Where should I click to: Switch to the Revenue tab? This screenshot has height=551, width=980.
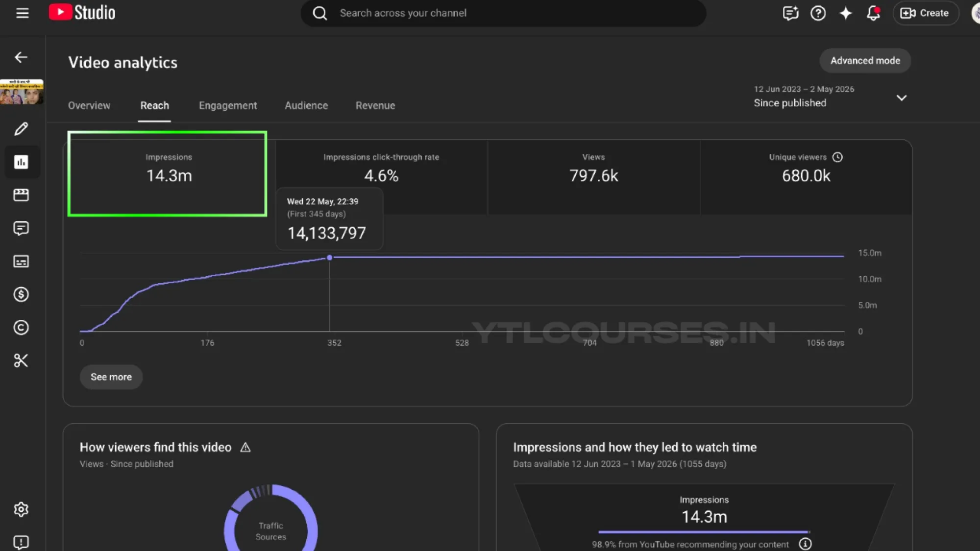pyautogui.click(x=375, y=105)
